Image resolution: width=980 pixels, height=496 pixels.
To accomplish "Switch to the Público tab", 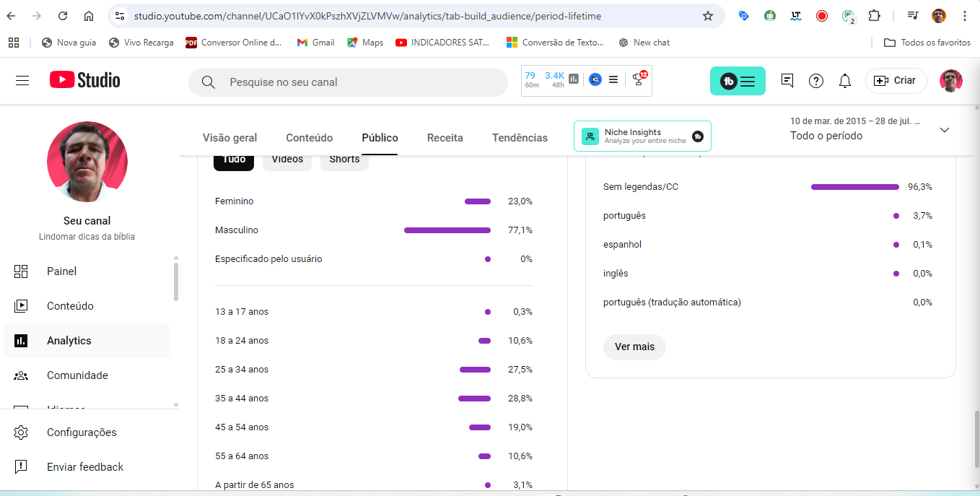I will 380,138.
